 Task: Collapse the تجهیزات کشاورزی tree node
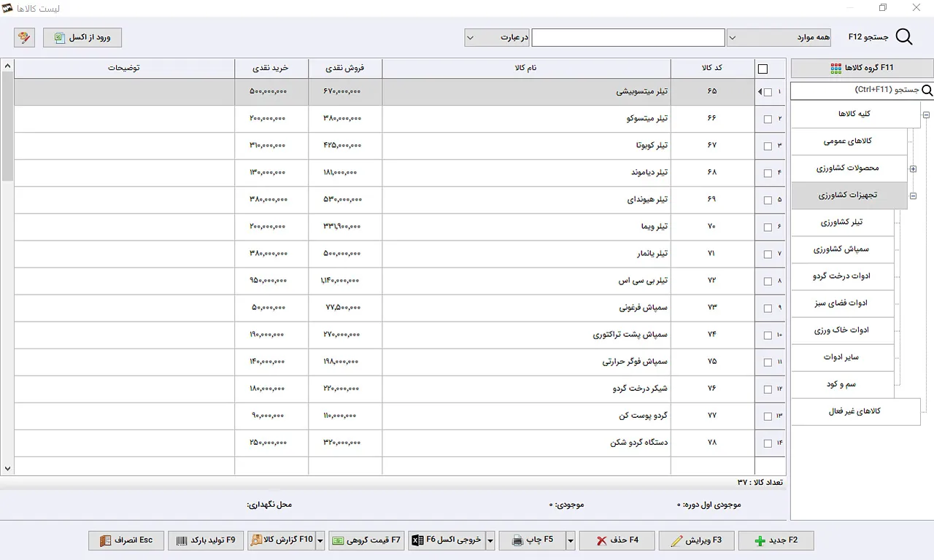point(913,196)
